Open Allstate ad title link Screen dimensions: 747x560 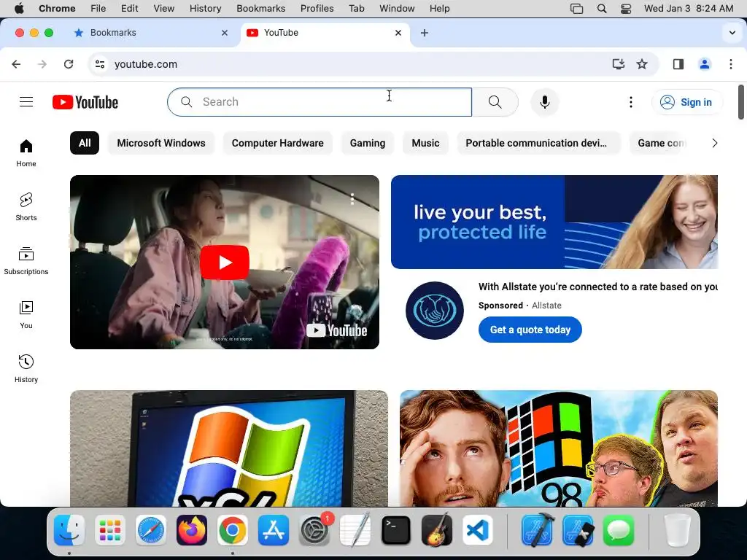pyautogui.click(x=598, y=287)
